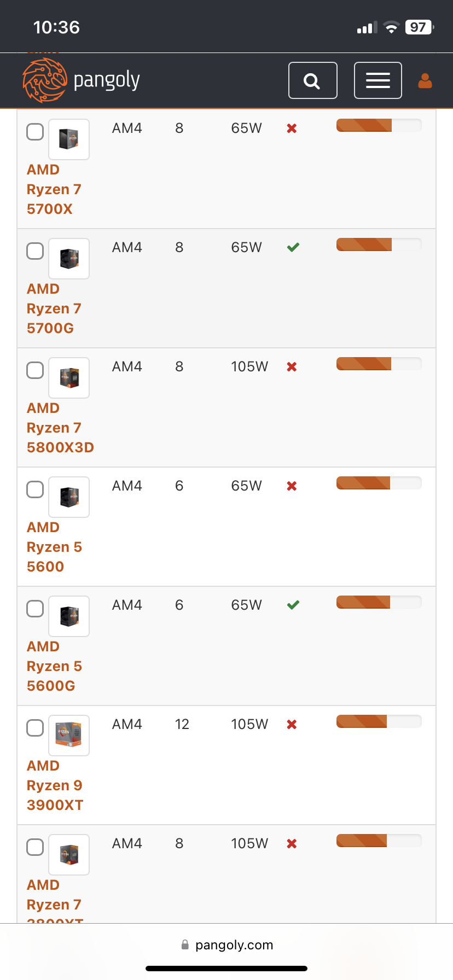Enable the Ryzen 5 5600 compare checkbox
The width and height of the screenshot is (453, 980).
(x=35, y=489)
